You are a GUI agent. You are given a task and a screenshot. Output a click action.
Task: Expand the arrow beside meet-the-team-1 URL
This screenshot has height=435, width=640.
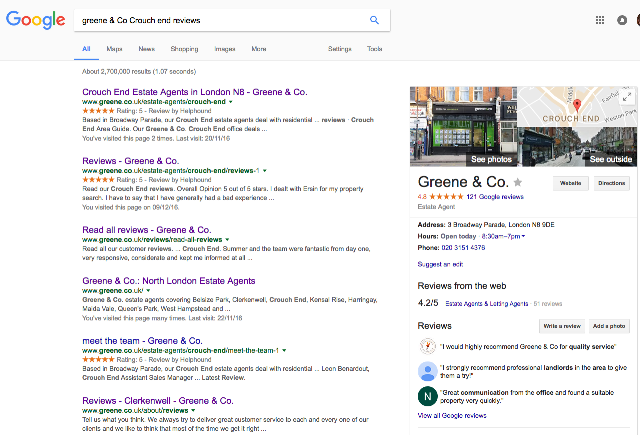point(284,351)
